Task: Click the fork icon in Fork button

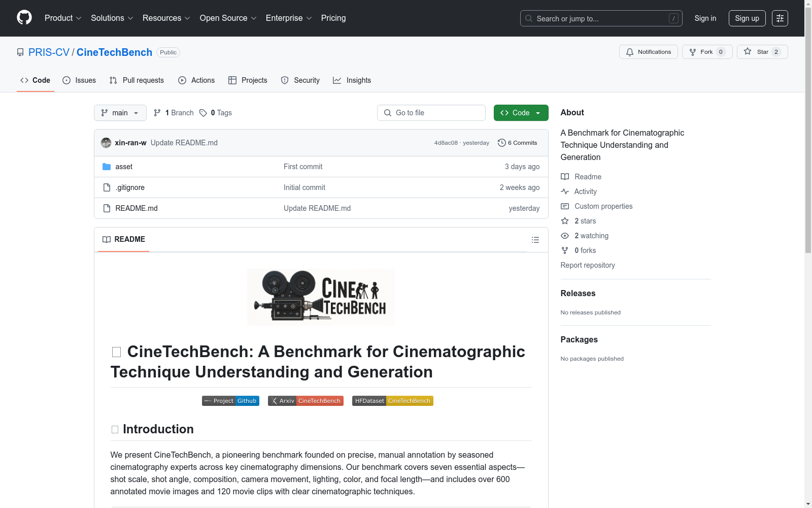Action: click(693, 52)
